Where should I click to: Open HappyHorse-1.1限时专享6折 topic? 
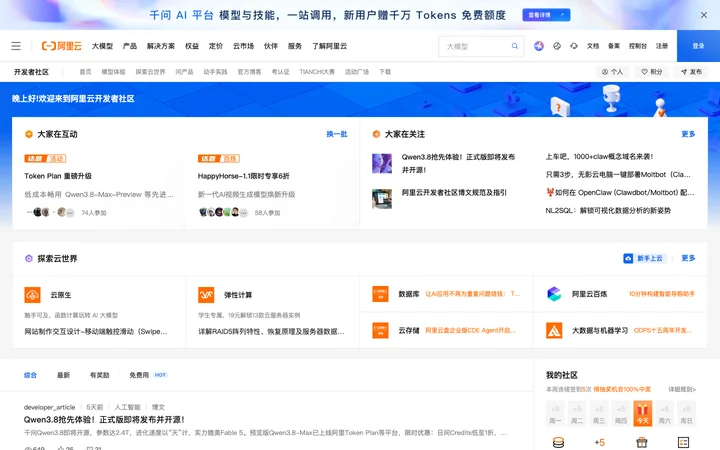point(243,176)
